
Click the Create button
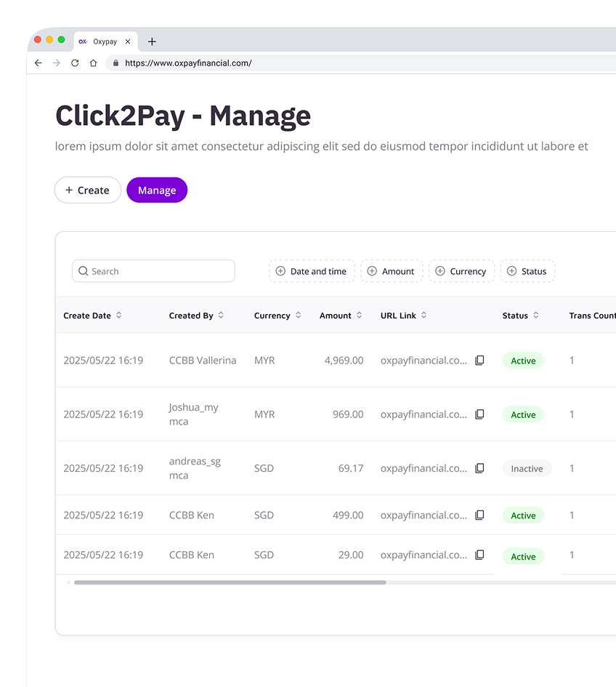[87, 190]
